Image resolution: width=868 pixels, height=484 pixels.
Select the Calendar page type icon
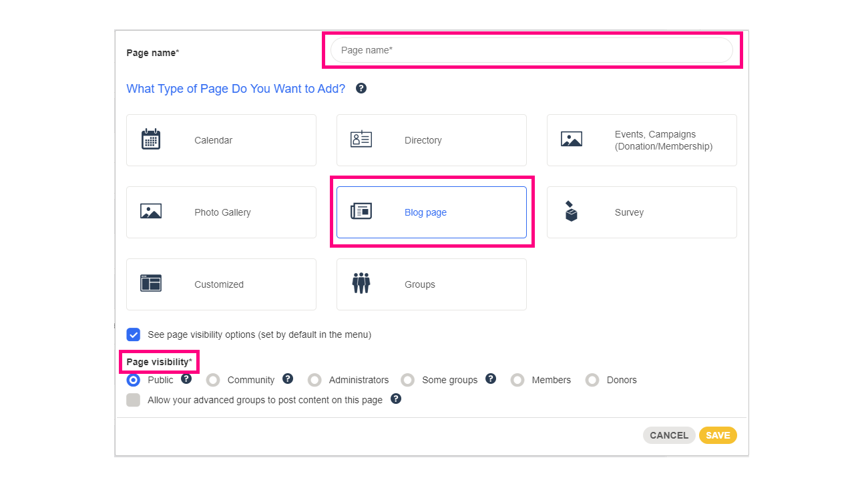(x=150, y=139)
